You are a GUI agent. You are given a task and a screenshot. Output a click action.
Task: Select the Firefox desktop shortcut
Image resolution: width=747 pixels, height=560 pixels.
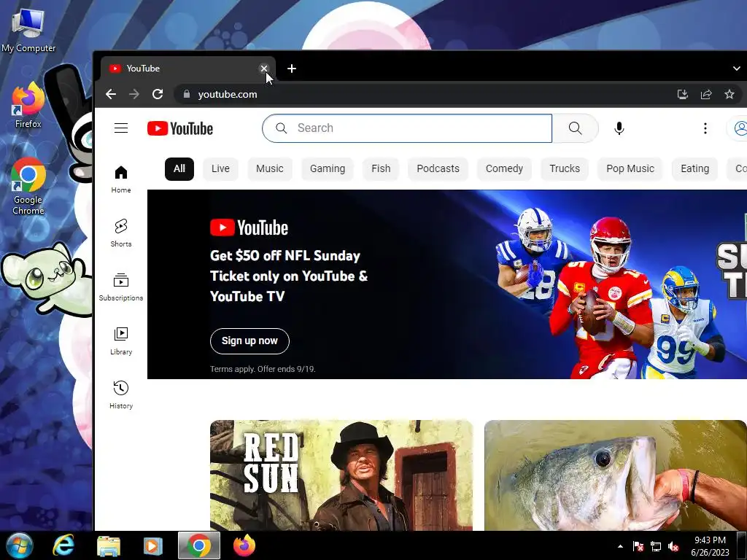point(28,106)
